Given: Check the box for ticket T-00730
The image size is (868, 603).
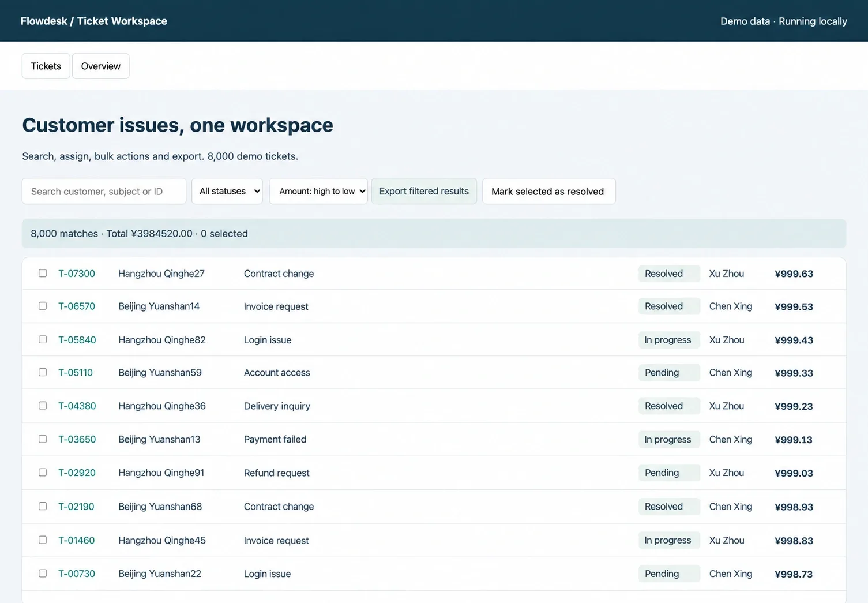Looking at the screenshot, I should click(x=43, y=574).
